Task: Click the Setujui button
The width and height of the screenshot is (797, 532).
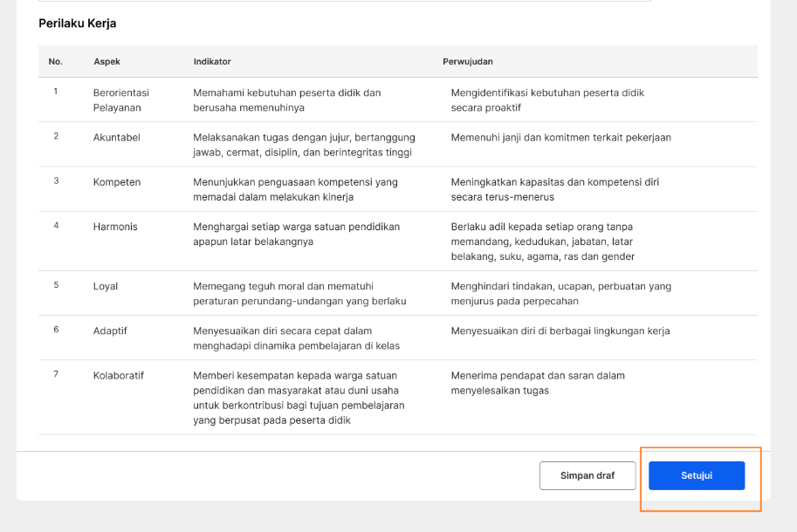Action: point(697,475)
